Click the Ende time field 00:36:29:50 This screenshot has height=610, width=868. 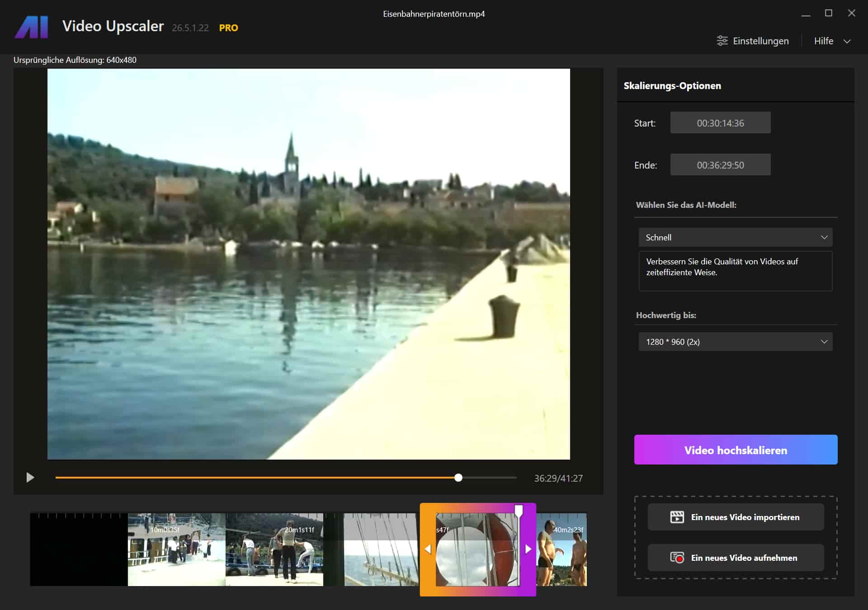[720, 165]
